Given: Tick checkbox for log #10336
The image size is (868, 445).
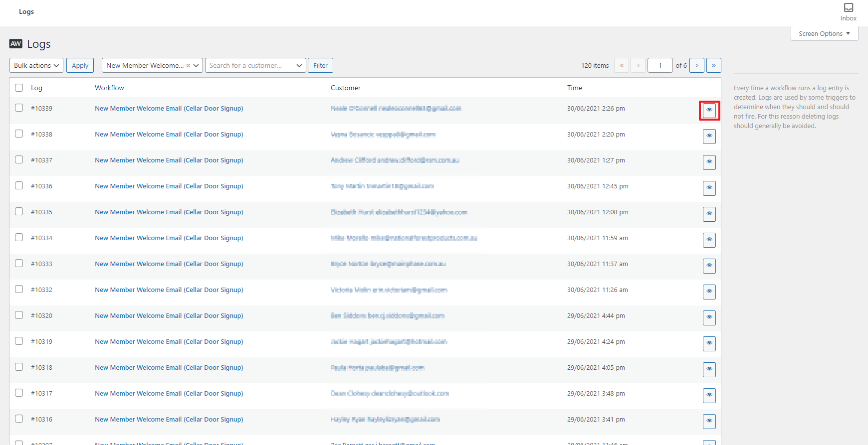Looking at the screenshot, I should pos(19,185).
